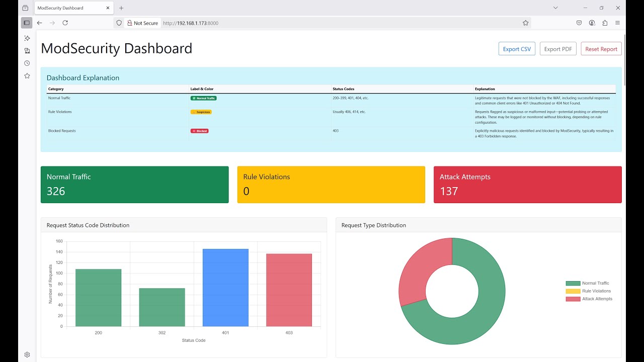The width and height of the screenshot is (644, 362).
Task: Click the Normal Traffic 326 card
Action: (134, 185)
